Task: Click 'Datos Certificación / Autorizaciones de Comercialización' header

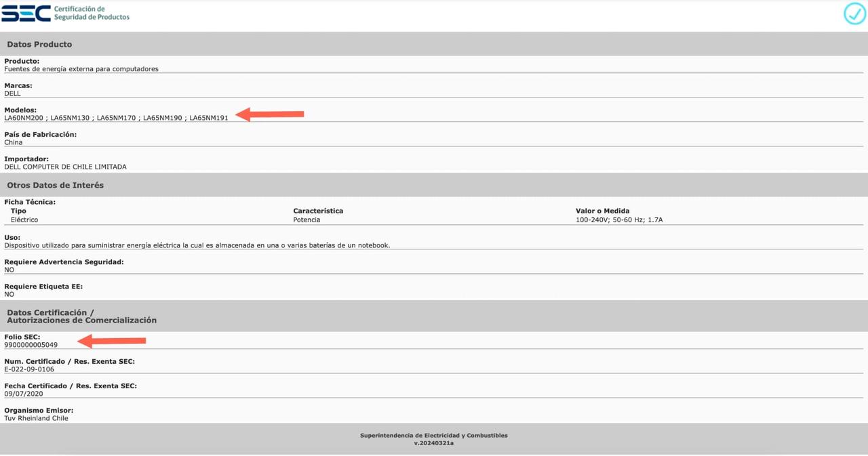Action: (x=81, y=316)
